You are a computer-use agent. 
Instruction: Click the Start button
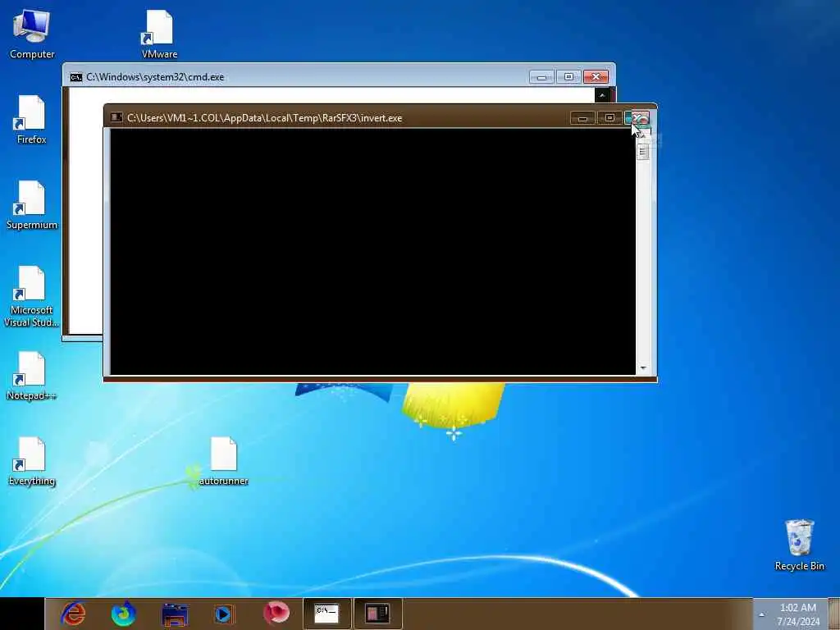[22, 614]
